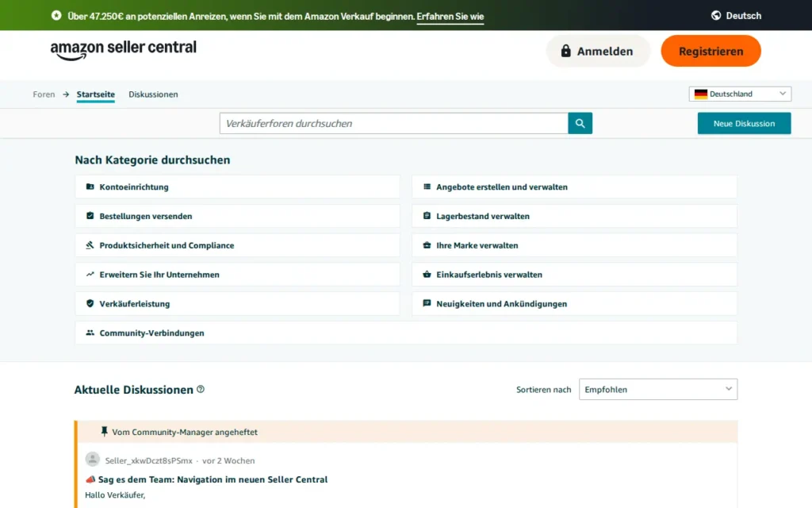
Task: Click the Lagerbestand verwalten icon
Action: (427, 216)
